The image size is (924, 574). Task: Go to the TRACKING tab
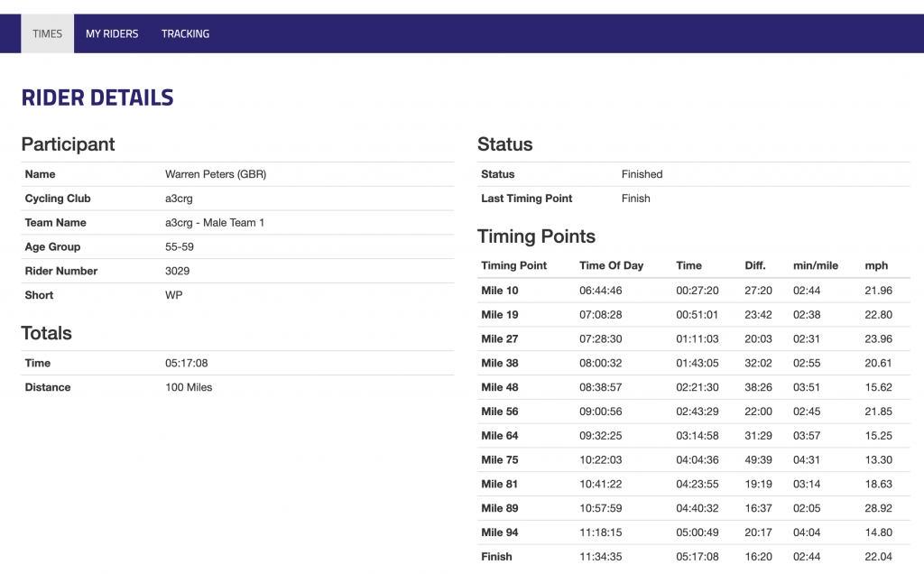point(185,33)
